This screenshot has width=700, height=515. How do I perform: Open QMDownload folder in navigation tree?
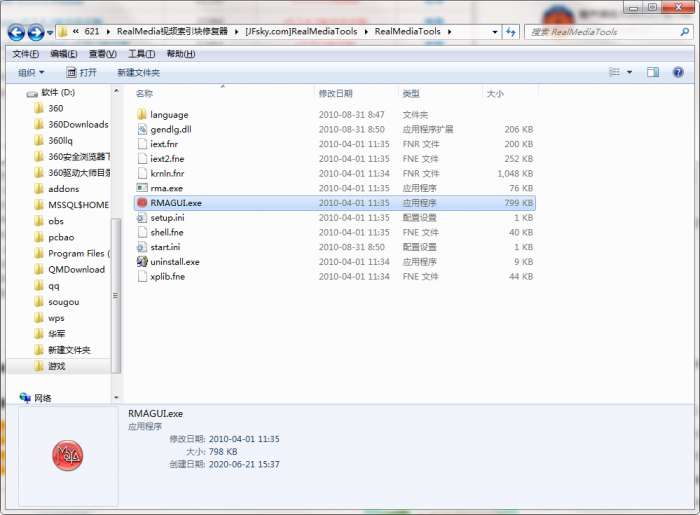tap(70, 270)
